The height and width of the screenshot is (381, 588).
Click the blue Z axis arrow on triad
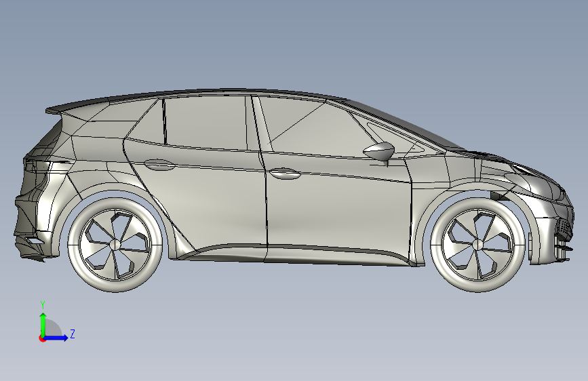pos(56,338)
